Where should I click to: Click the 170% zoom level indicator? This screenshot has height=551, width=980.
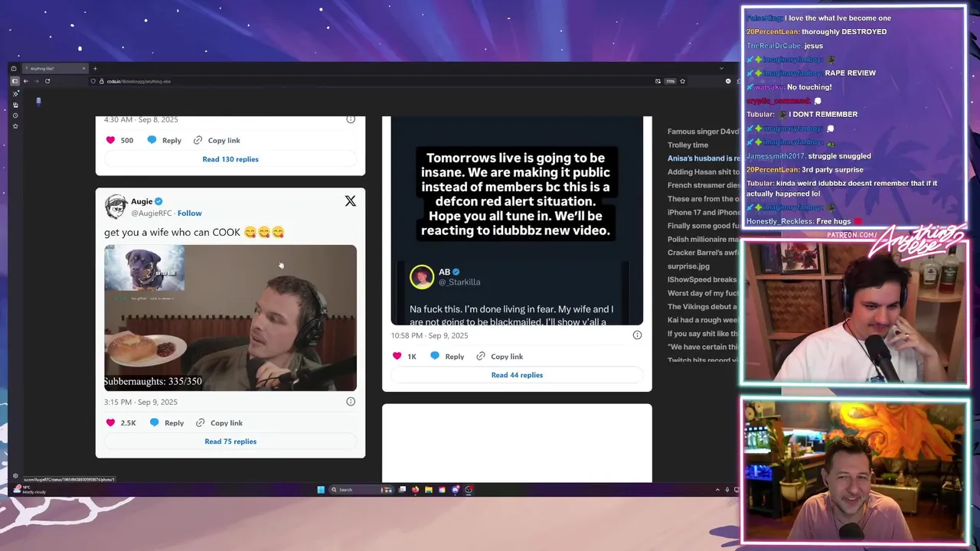tap(670, 81)
